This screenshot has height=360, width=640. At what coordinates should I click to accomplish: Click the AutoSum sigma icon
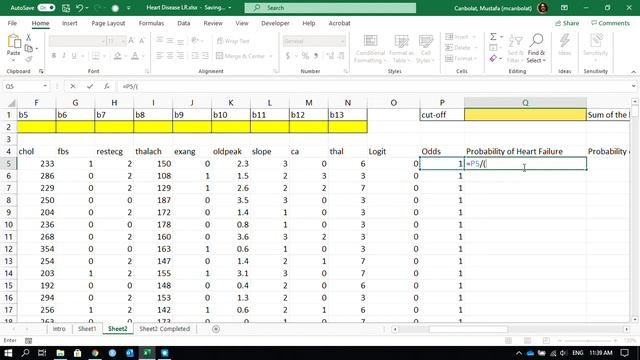[493, 37]
